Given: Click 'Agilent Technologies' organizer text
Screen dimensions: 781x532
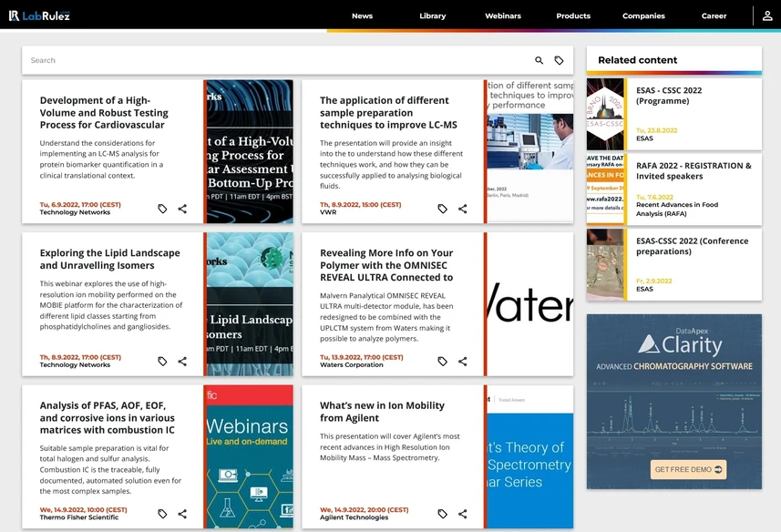Looking at the screenshot, I should 354,517.
